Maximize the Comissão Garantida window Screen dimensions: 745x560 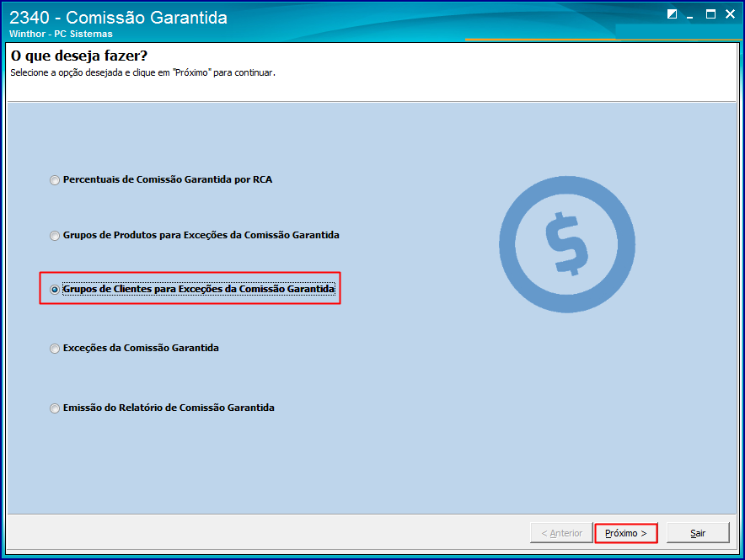point(710,14)
